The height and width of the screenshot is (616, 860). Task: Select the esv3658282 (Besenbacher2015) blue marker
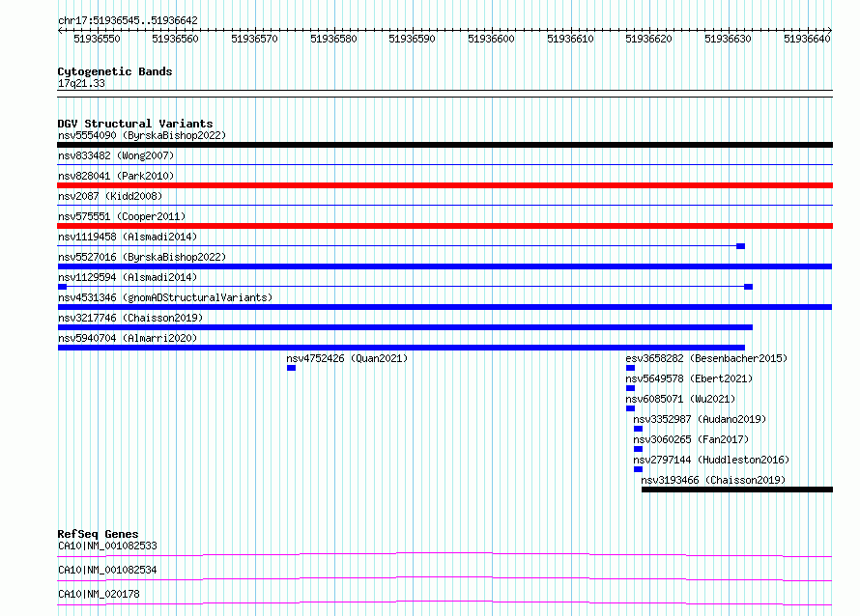point(630,368)
